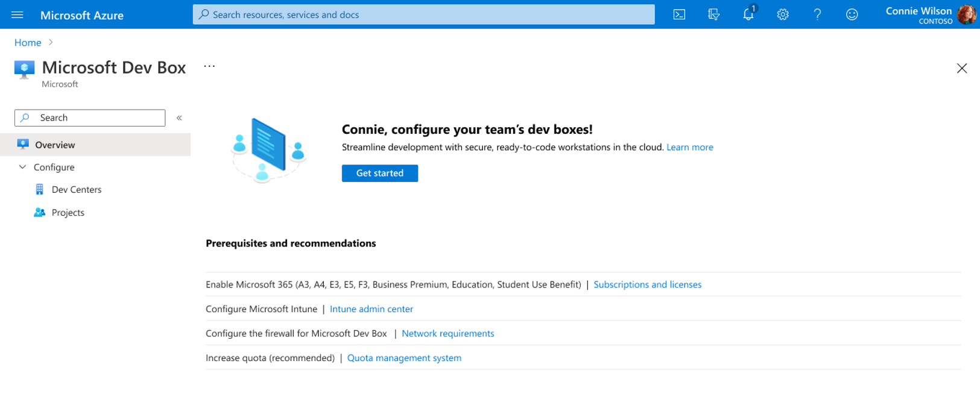This screenshot has width=980, height=396.
Task: Open the notifications bell
Action: [x=748, y=14]
